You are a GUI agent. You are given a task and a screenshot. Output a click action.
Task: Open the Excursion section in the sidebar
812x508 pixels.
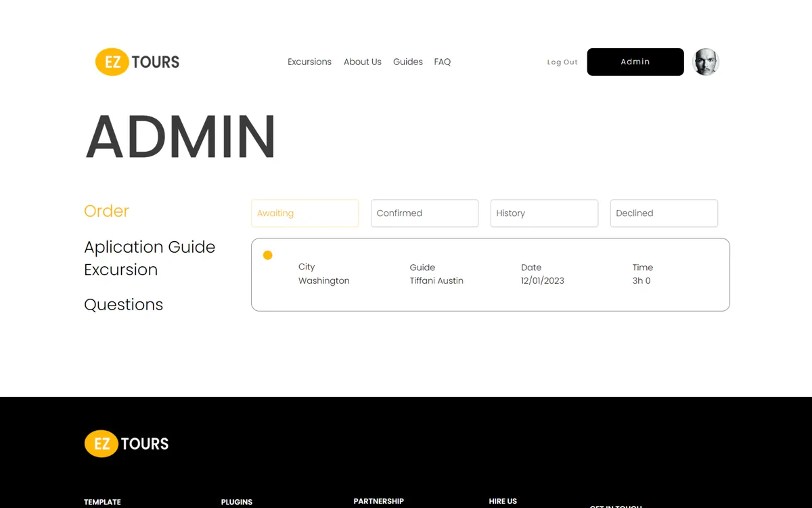(120, 270)
